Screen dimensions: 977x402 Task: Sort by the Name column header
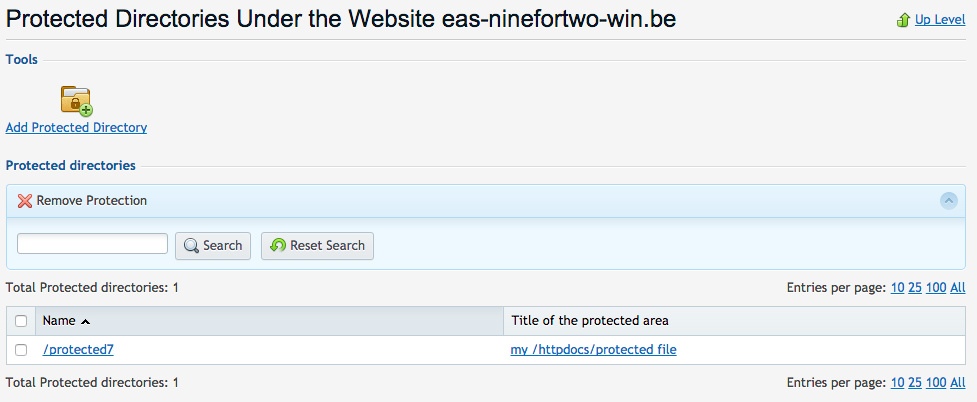pyautogui.click(x=60, y=321)
